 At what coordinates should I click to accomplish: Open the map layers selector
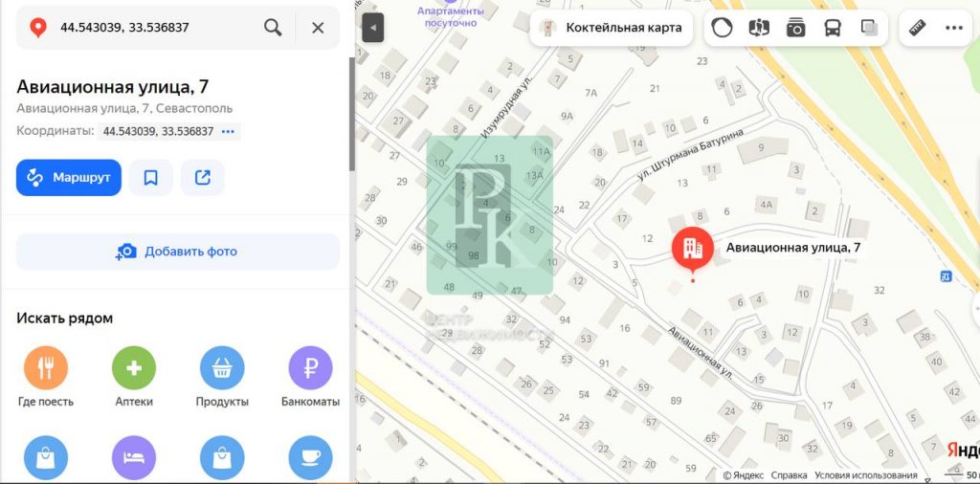[x=869, y=28]
